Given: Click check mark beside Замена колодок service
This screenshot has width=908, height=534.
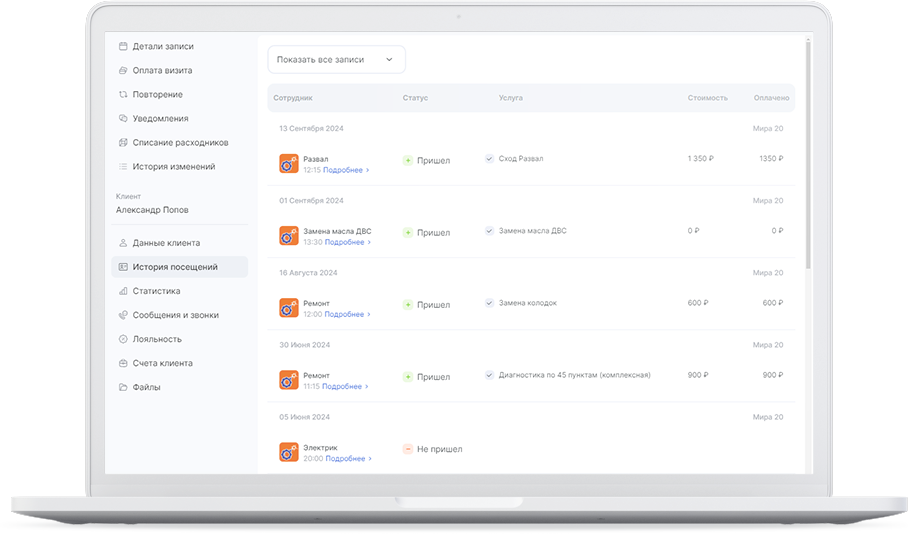Looking at the screenshot, I should 489,302.
